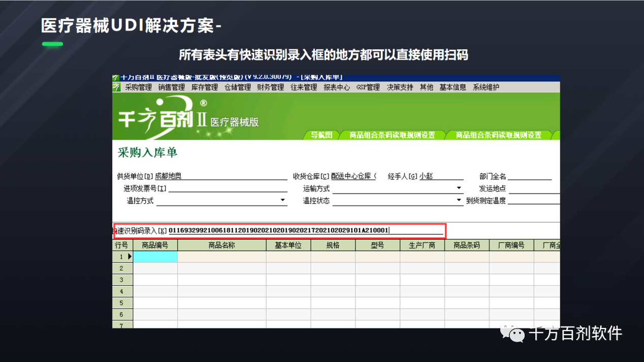Click the 生产厂商 column header
The image size is (644, 362).
[x=422, y=245]
